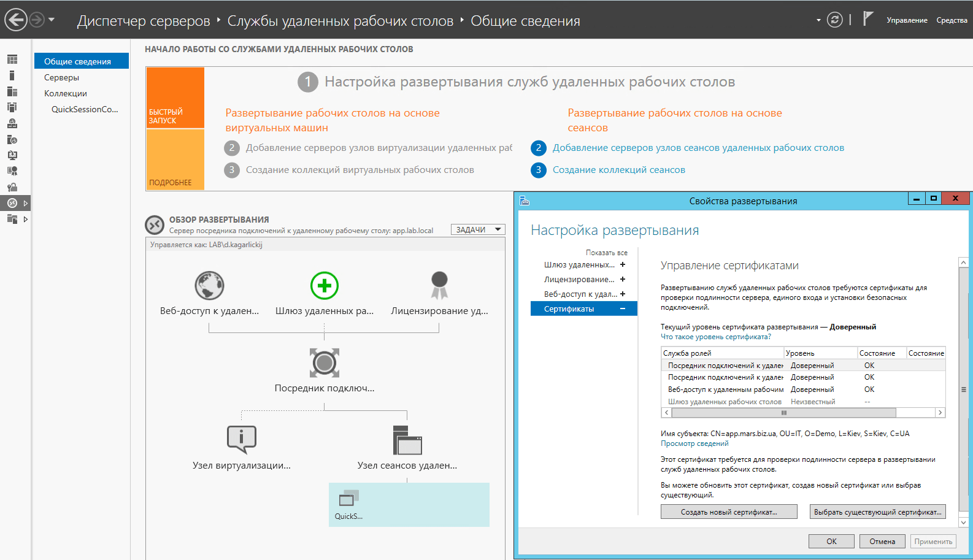Open the ЗАДАЧИ dropdown
Image resolution: width=973 pixels, height=560 pixels.
point(478,229)
